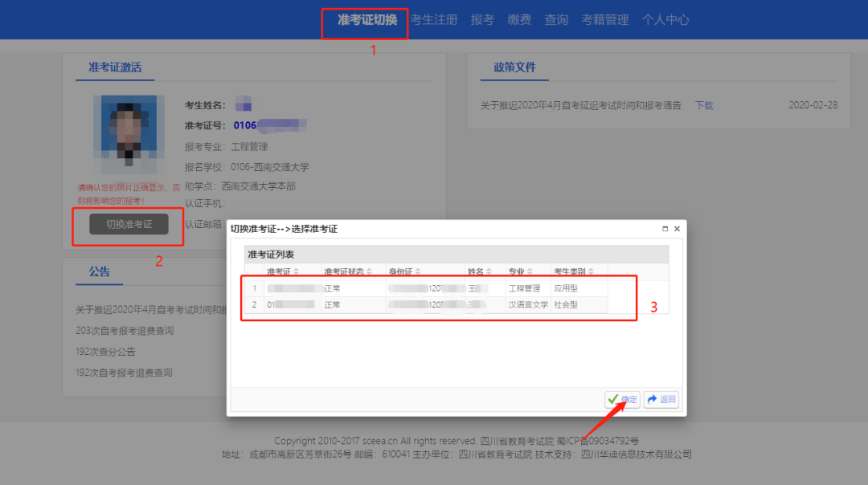Toggle sort order on the 专业 column
This screenshot has width=868, height=485.
pos(530,270)
